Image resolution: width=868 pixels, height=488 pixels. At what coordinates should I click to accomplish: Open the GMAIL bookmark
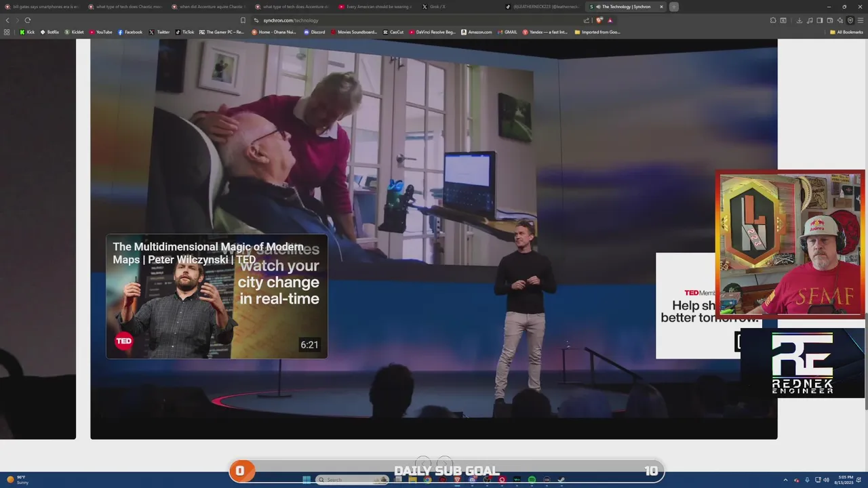pyautogui.click(x=507, y=32)
